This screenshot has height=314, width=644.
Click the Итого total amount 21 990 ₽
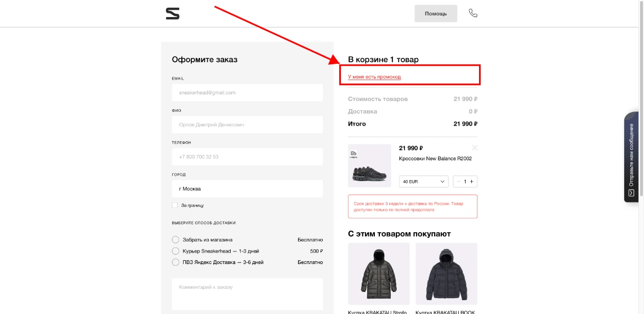(x=465, y=124)
